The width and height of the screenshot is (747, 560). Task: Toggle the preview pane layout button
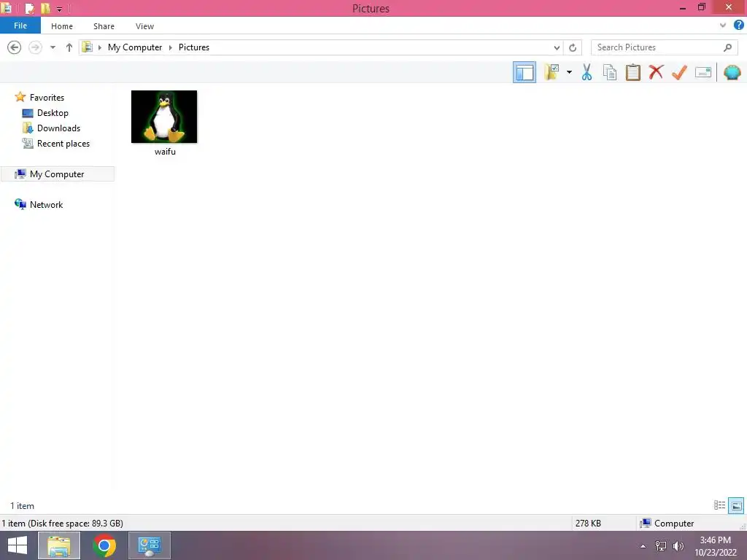(x=524, y=72)
